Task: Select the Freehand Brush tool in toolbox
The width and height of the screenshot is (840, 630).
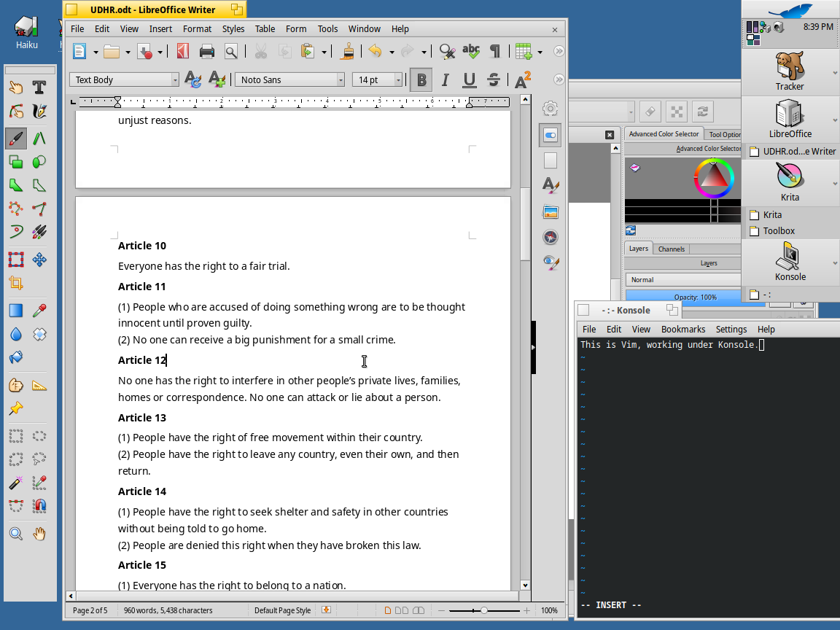Action: pyautogui.click(x=16, y=139)
